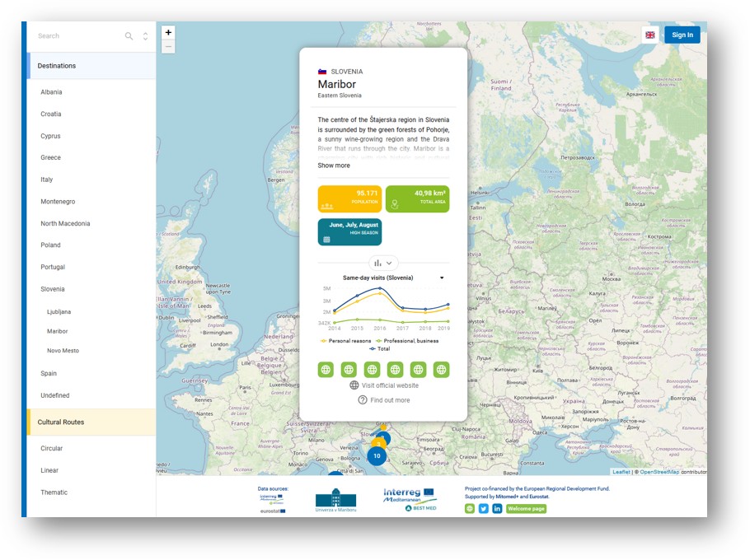Click the teal high season card

point(349,232)
